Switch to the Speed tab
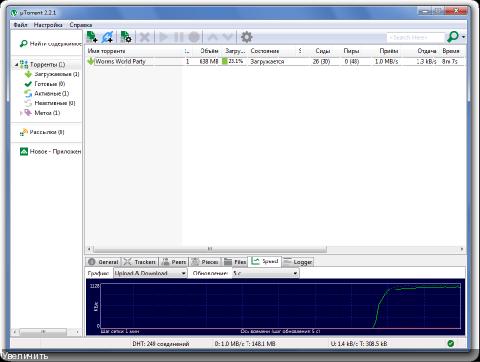 click(265, 261)
